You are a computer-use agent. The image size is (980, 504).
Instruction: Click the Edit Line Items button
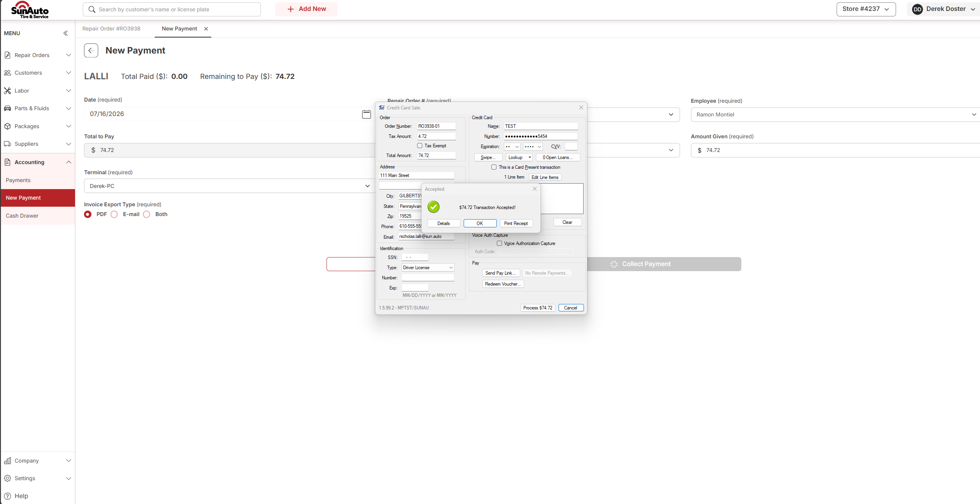point(545,177)
